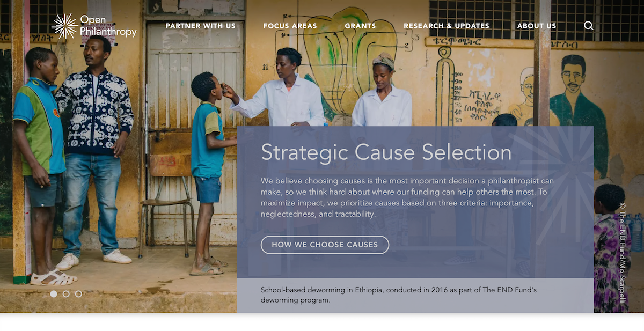Switch to the second carousel slide dot
The height and width of the screenshot is (331, 644).
click(66, 294)
